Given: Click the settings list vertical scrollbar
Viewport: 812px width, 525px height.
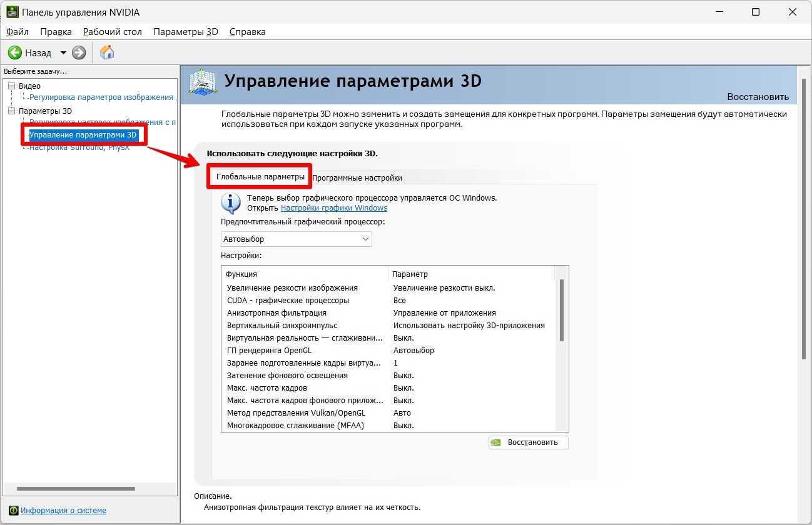Looking at the screenshot, I should (562, 311).
